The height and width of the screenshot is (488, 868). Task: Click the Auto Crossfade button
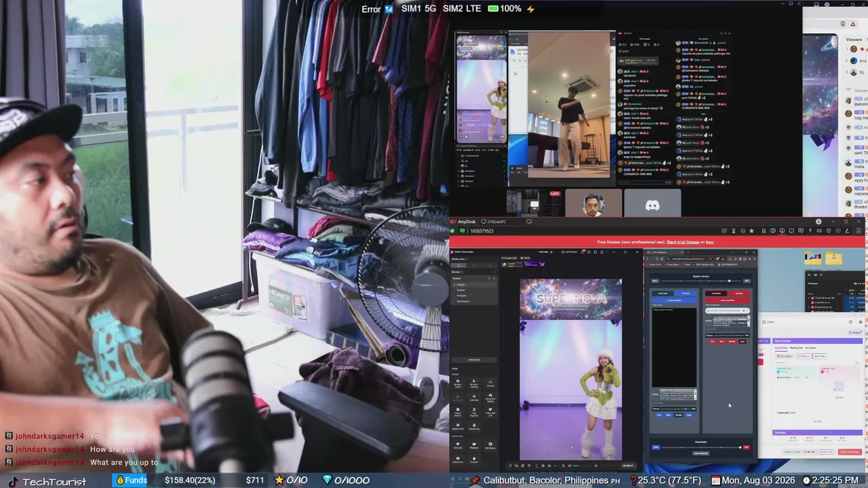click(x=701, y=453)
